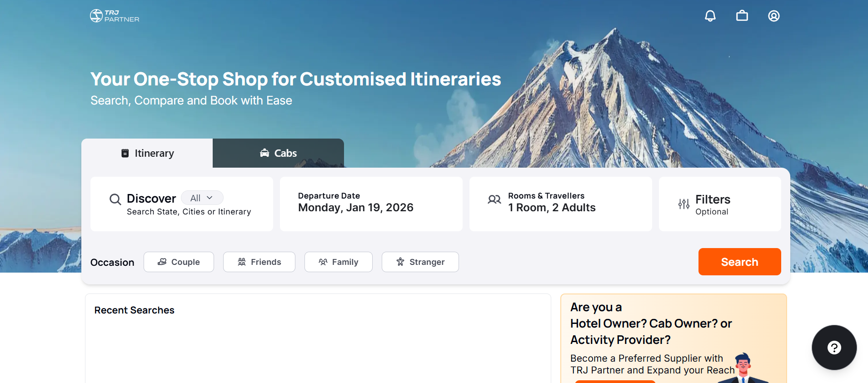868x383 pixels.
Task: Open the notifications bell icon
Action: click(710, 16)
